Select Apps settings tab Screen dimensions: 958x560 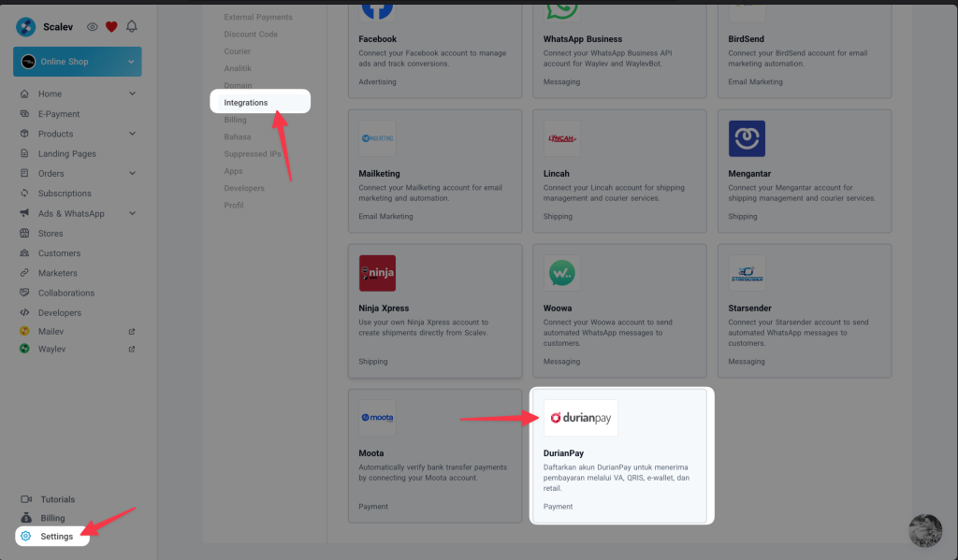click(233, 171)
